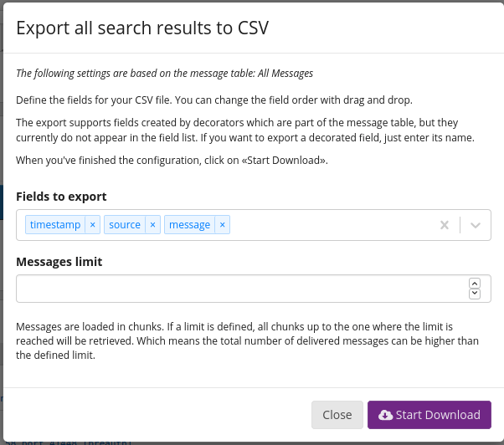Remove the timestamp field tag

coord(93,225)
